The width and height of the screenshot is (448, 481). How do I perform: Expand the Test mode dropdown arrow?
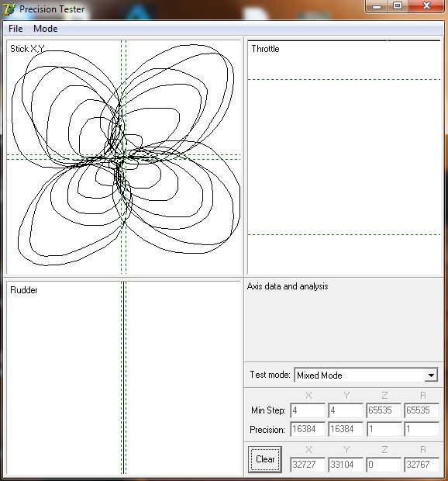[431, 375]
